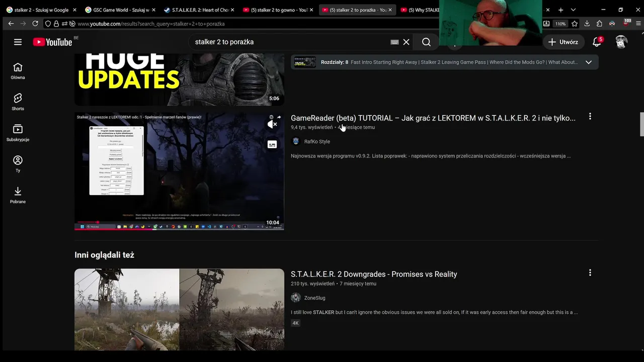
Task: Click the '4K' badge under the Downgrades video
Action: [x=295, y=323]
